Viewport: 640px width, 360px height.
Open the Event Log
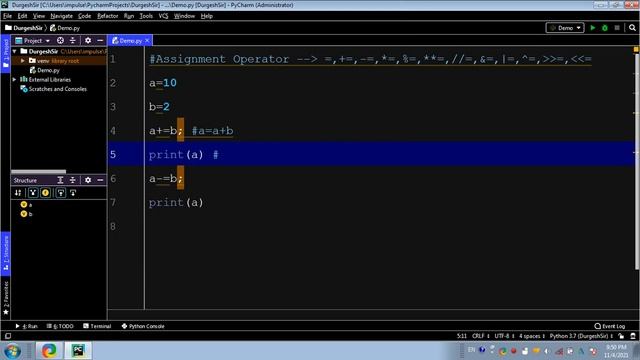coord(610,326)
